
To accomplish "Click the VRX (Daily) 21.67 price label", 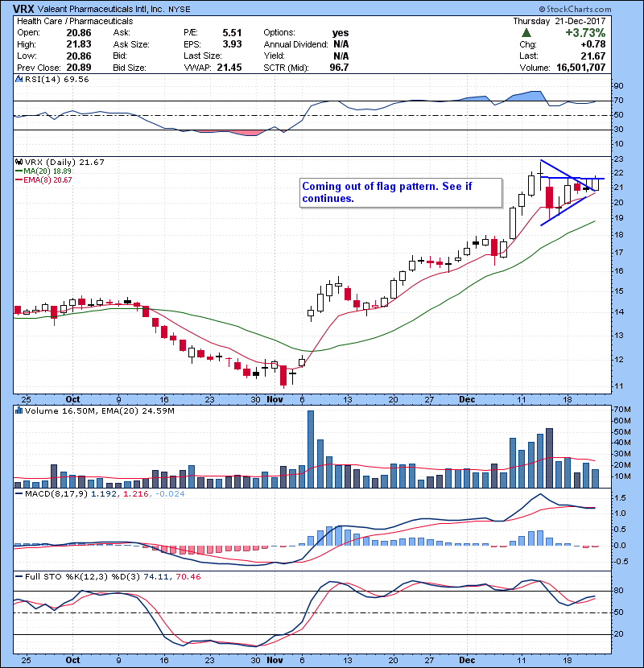I will [64, 163].
